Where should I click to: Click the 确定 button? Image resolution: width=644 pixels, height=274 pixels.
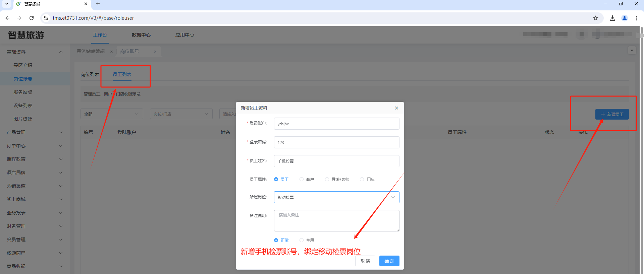(389, 261)
